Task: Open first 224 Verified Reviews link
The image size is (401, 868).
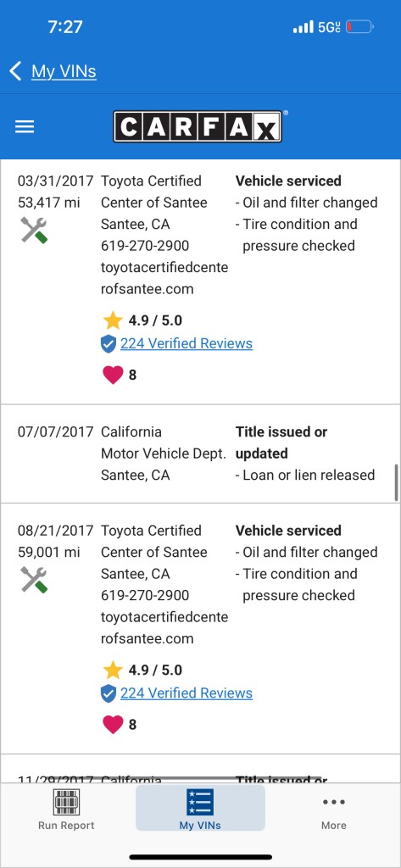Action: click(187, 344)
